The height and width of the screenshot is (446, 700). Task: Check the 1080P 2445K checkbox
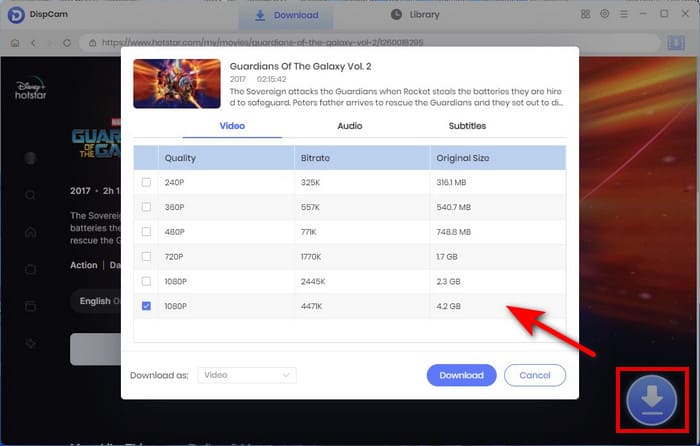[x=146, y=281]
